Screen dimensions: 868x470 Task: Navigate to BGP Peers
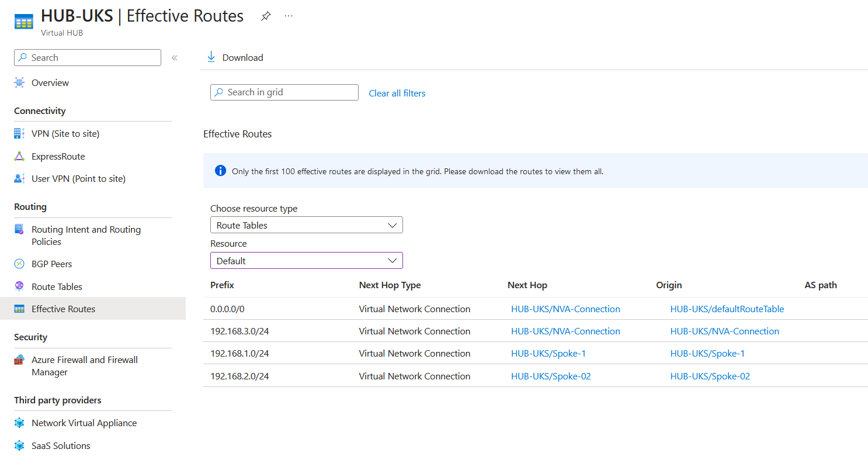[x=52, y=264]
